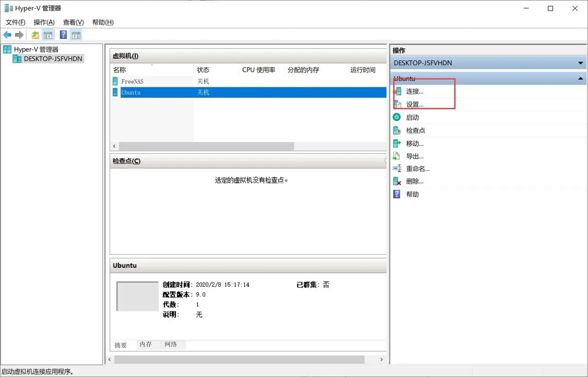Image resolution: width=588 pixels, height=377 pixels.
Task: Click the Ubuntu VM preview thumbnail
Action: [x=137, y=297]
